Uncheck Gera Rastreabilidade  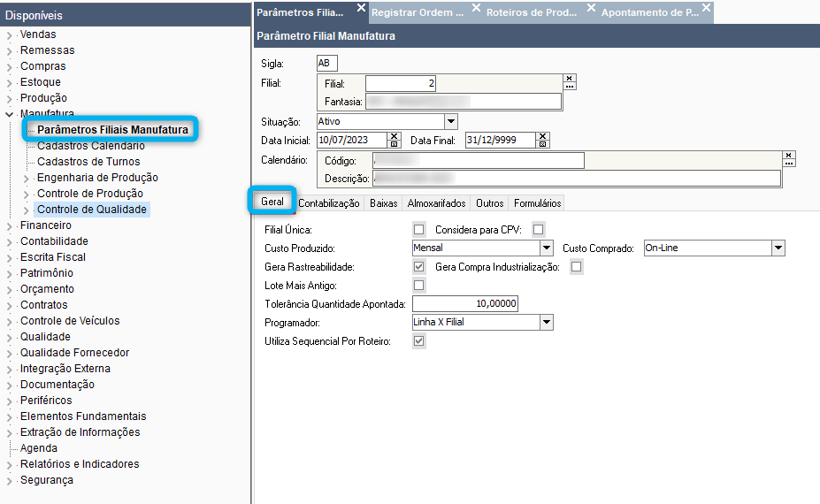tap(419, 267)
